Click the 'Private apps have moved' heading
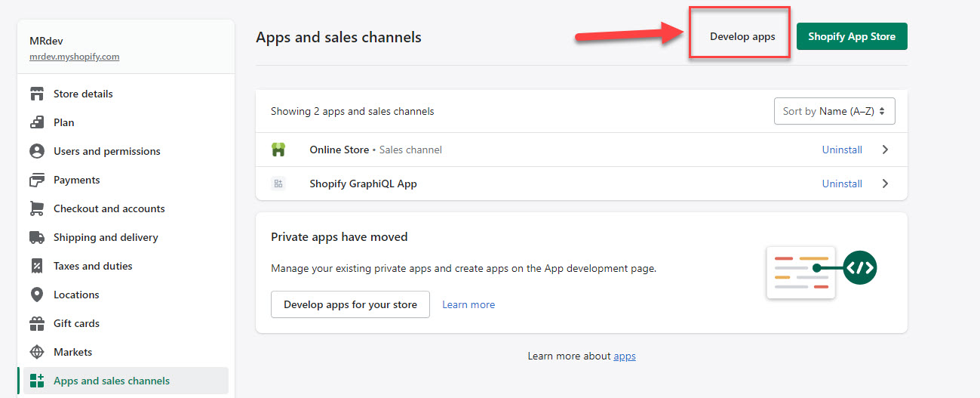The width and height of the screenshot is (980, 398). tap(339, 236)
